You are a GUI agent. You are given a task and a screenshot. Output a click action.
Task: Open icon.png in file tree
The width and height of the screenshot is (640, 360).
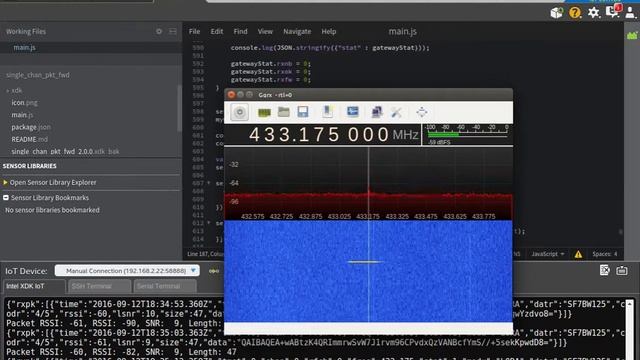[24, 103]
